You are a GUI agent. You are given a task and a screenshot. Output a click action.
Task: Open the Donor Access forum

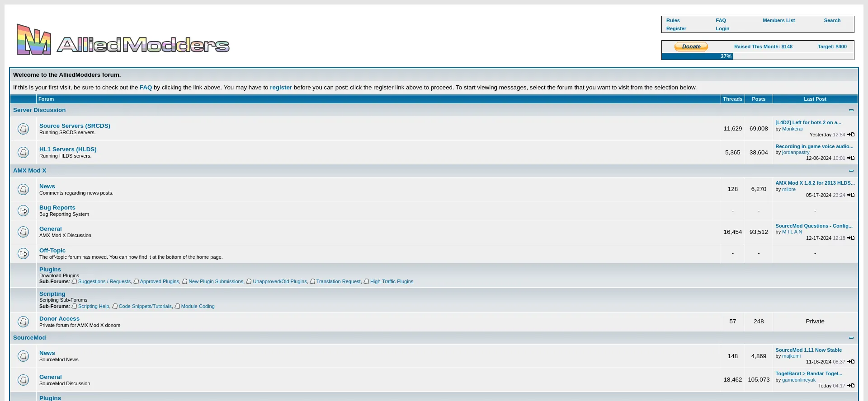pos(59,318)
